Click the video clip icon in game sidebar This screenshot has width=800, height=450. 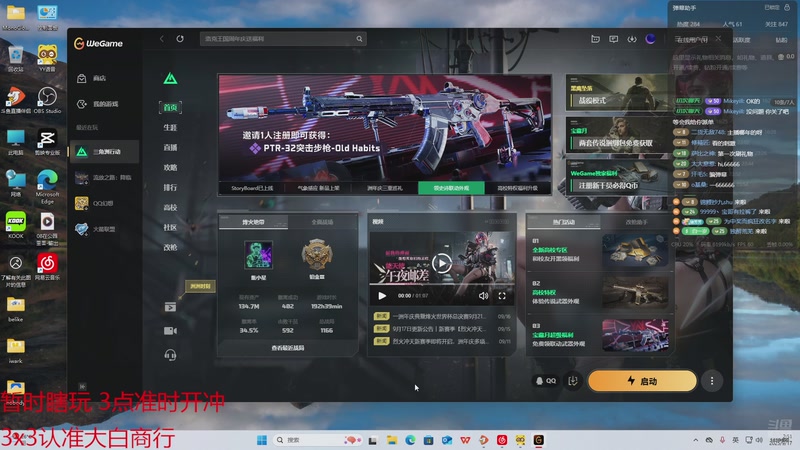(x=170, y=307)
